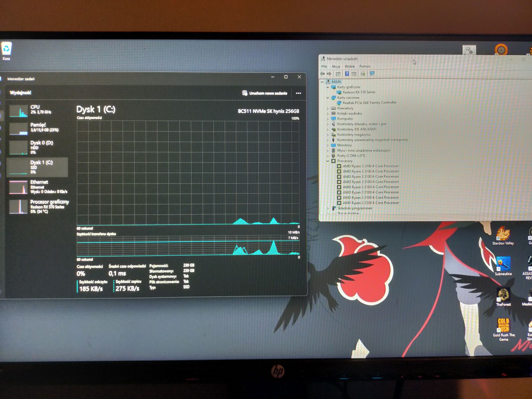
Task: Expand Kontrolery dźwięku, wideo i gier
Action: click(x=328, y=124)
